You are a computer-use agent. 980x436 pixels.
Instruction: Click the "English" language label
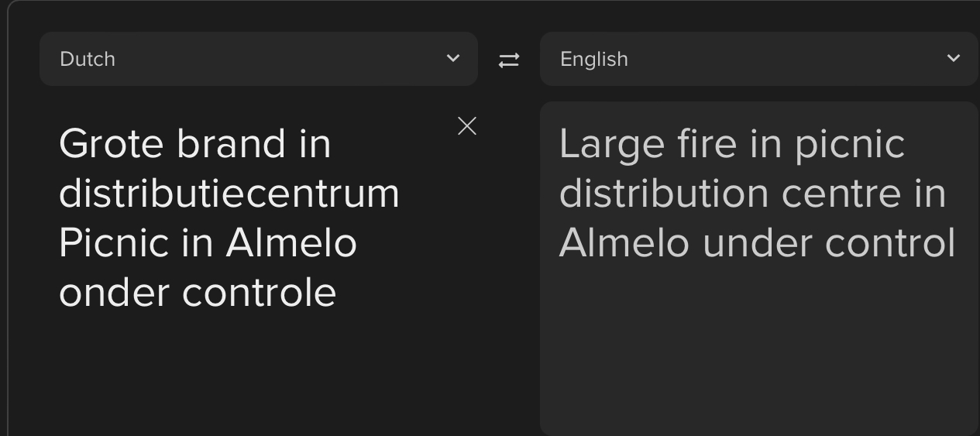[594, 59]
